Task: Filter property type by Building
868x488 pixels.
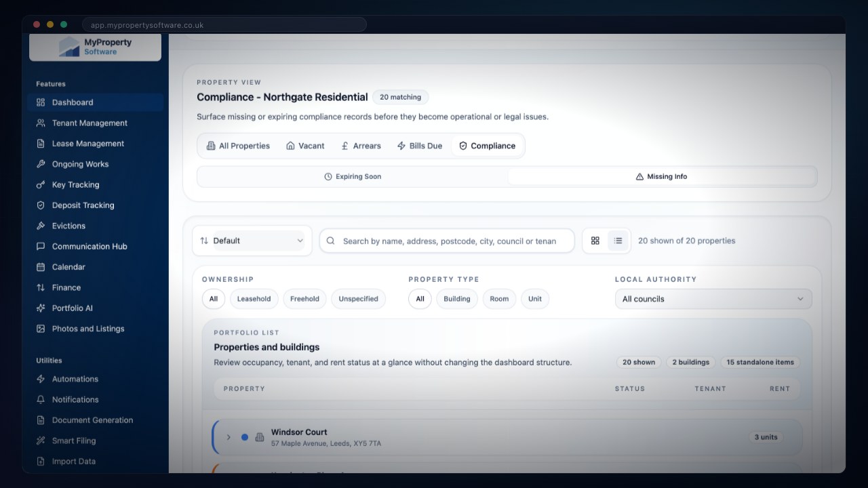Action: (x=457, y=299)
